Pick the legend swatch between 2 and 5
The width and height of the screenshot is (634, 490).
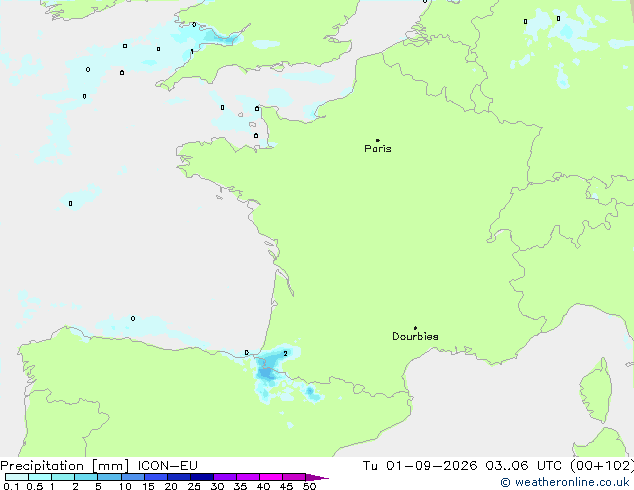[86, 477]
